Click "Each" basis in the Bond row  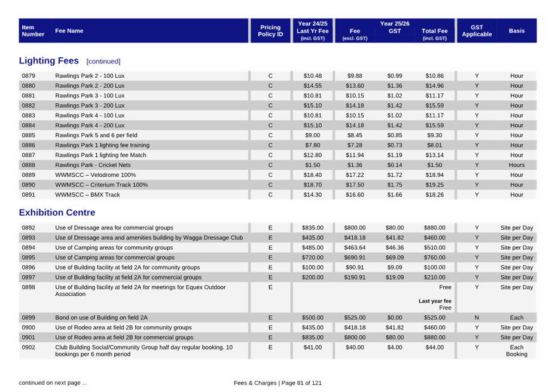(517, 318)
